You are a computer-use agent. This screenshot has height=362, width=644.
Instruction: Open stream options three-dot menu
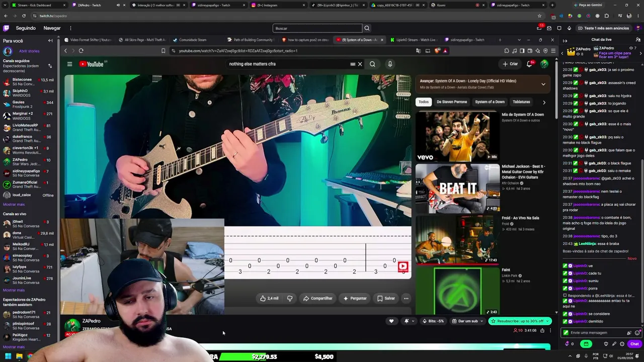point(550,330)
